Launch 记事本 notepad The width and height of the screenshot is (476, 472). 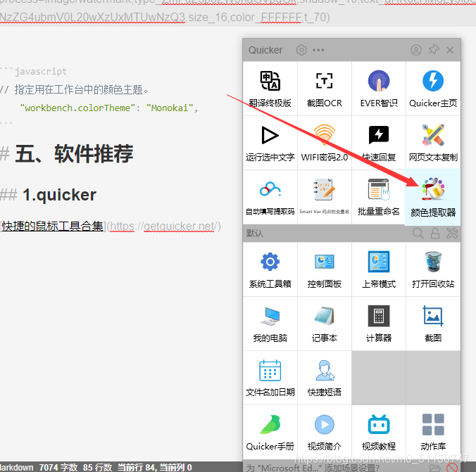[x=324, y=324]
